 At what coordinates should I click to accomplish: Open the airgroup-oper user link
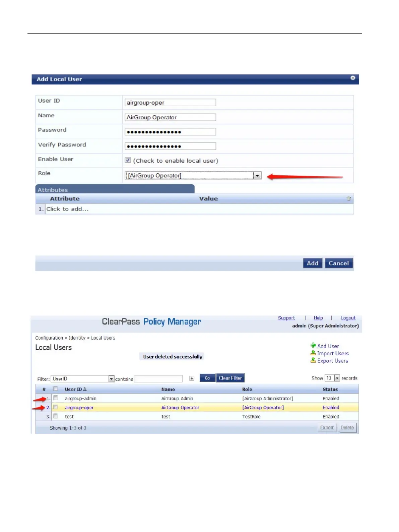[79, 408]
